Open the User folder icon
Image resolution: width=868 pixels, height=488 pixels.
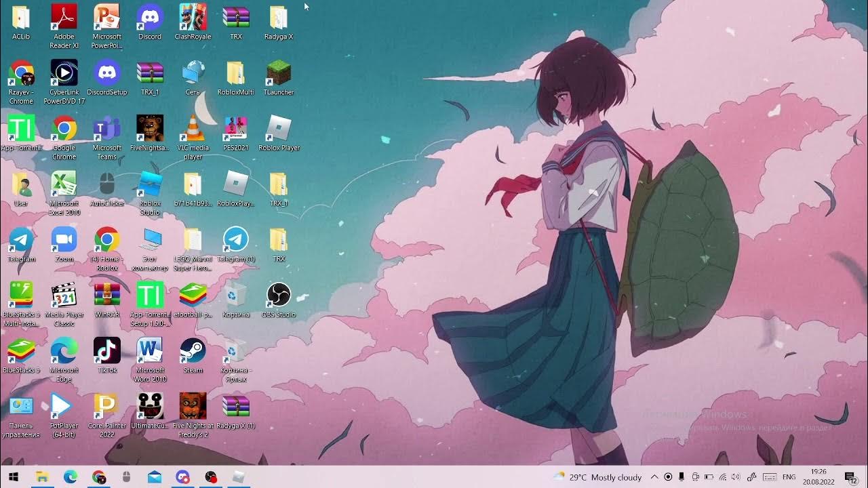click(x=21, y=189)
